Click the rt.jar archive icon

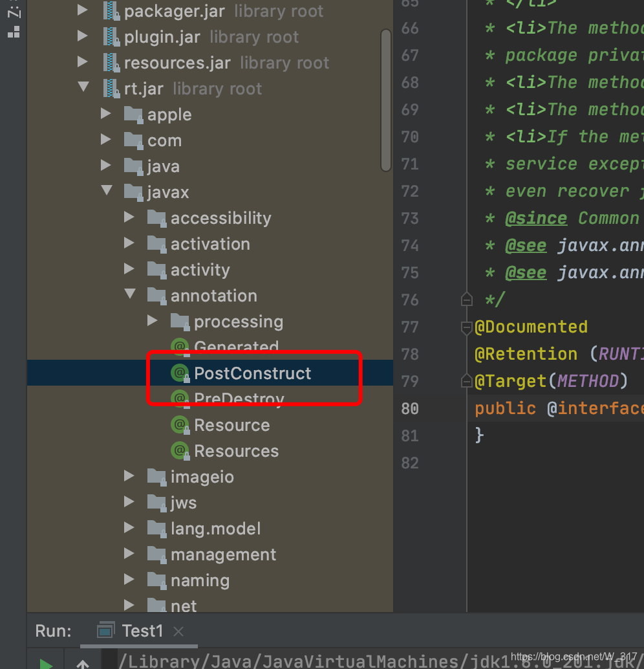click(111, 89)
